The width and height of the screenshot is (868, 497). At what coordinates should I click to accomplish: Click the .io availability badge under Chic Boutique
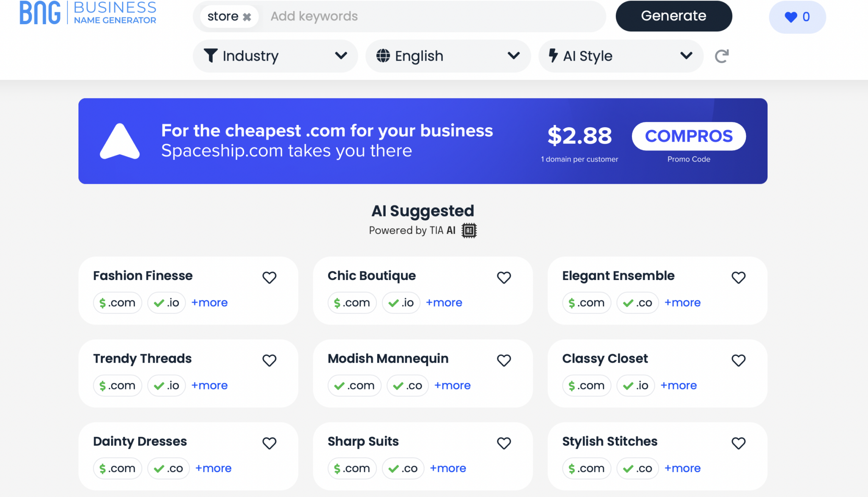coord(401,303)
